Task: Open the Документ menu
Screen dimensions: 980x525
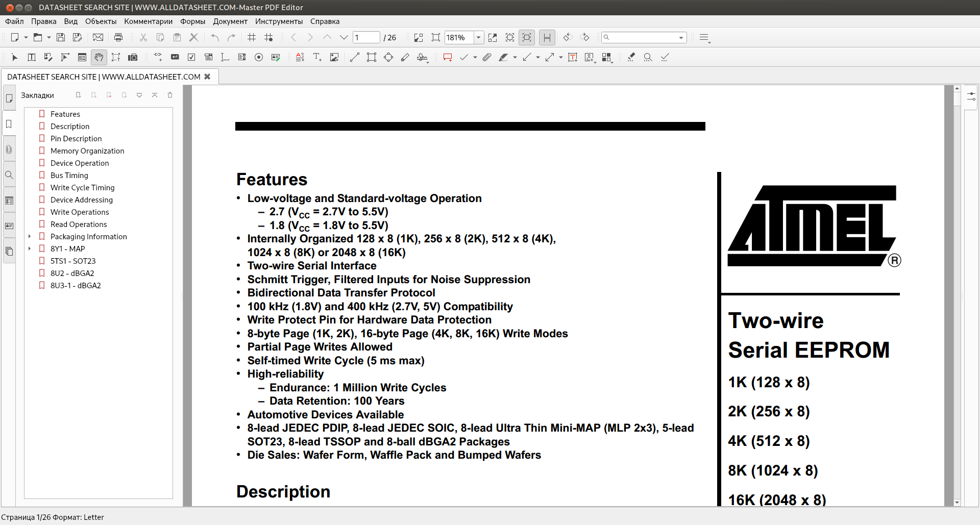Action: 230,21
